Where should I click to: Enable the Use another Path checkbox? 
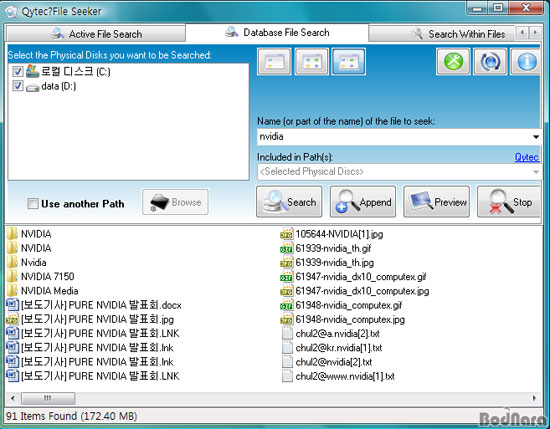click(33, 203)
